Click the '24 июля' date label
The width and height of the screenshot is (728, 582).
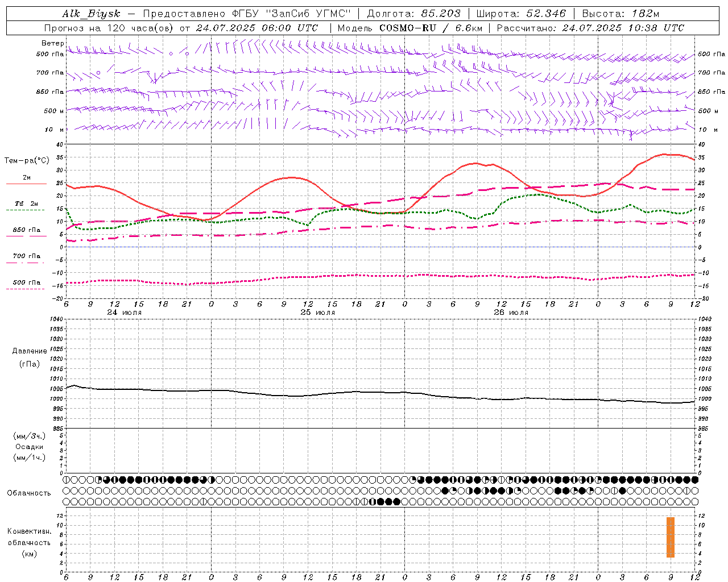125,313
